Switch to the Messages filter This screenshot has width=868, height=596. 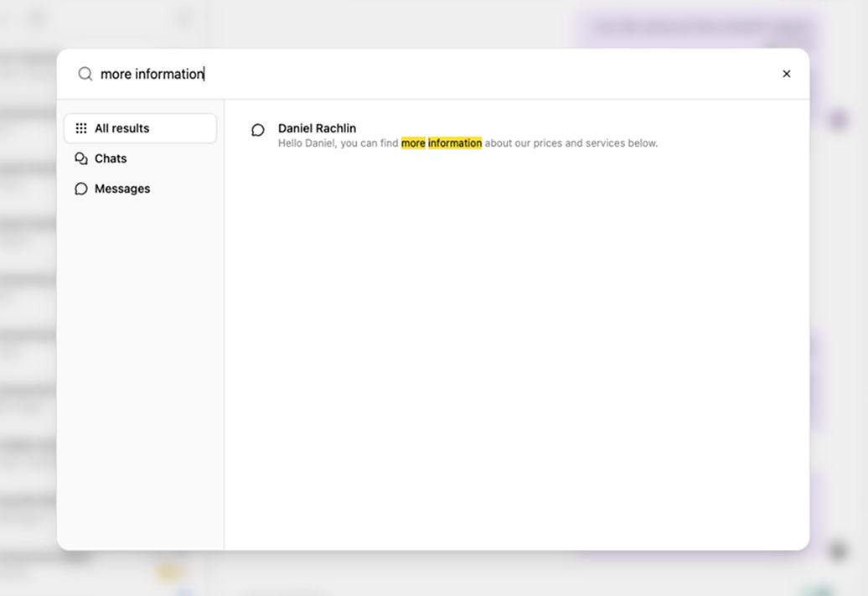[x=140, y=189]
